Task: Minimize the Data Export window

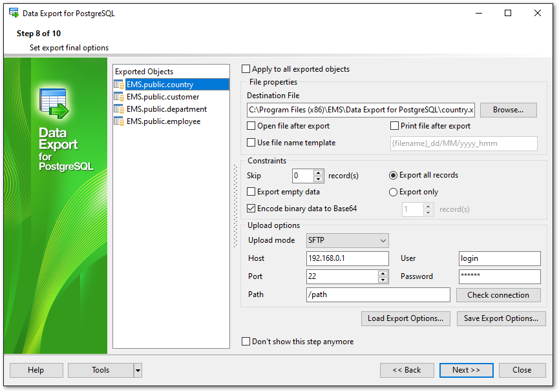Action: [479, 13]
